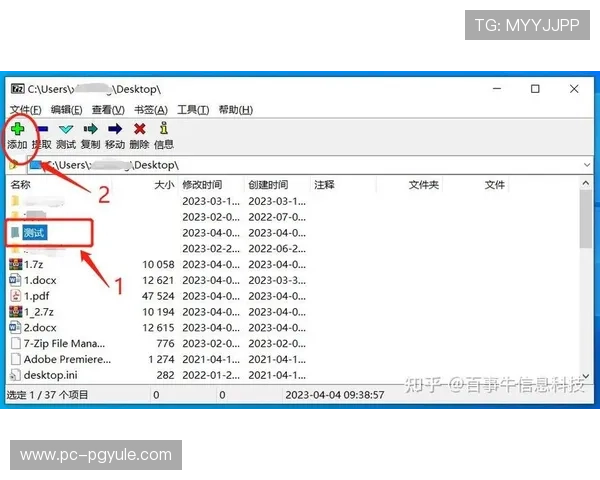Click the Add (添加) toolbar icon
This screenshot has width=600, height=480.
[x=18, y=129]
